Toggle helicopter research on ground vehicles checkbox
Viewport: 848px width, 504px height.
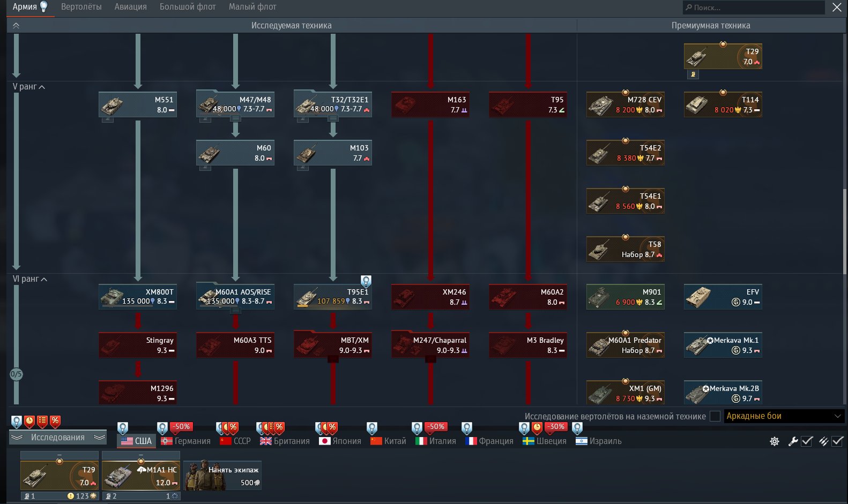pyautogui.click(x=715, y=416)
